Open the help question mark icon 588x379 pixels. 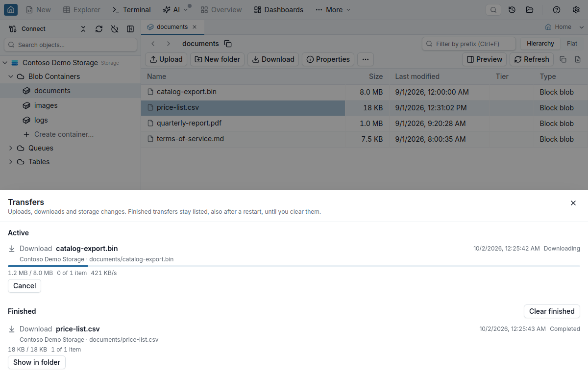557,10
